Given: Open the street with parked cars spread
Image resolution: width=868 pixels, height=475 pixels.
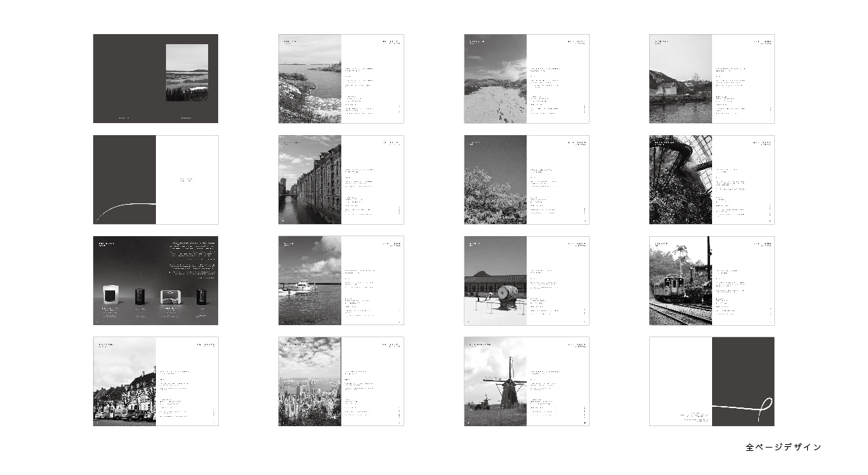Looking at the screenshot, I should [x=155, y=381].
